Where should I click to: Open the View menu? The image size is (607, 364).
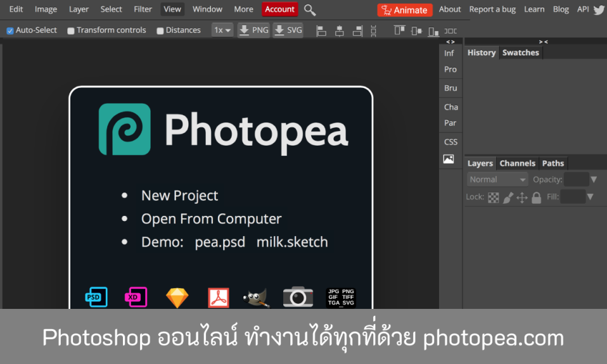[x=172, y=9]
